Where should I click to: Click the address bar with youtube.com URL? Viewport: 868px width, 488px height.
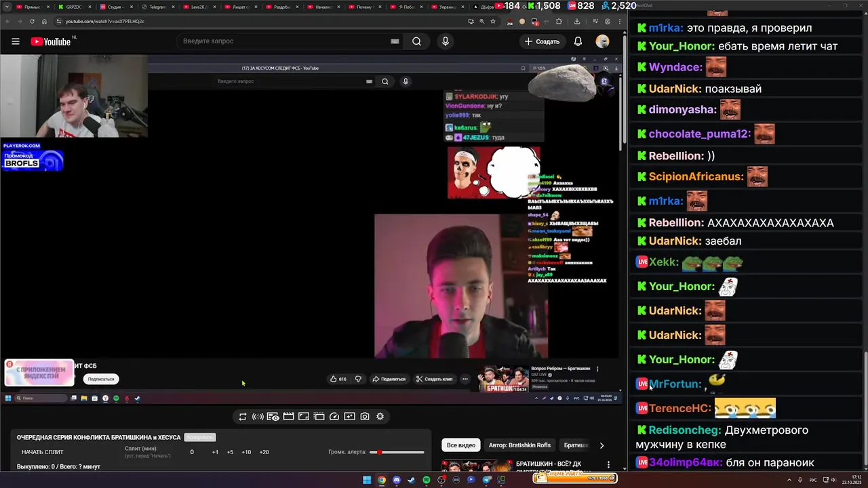(x=258, y=21)
